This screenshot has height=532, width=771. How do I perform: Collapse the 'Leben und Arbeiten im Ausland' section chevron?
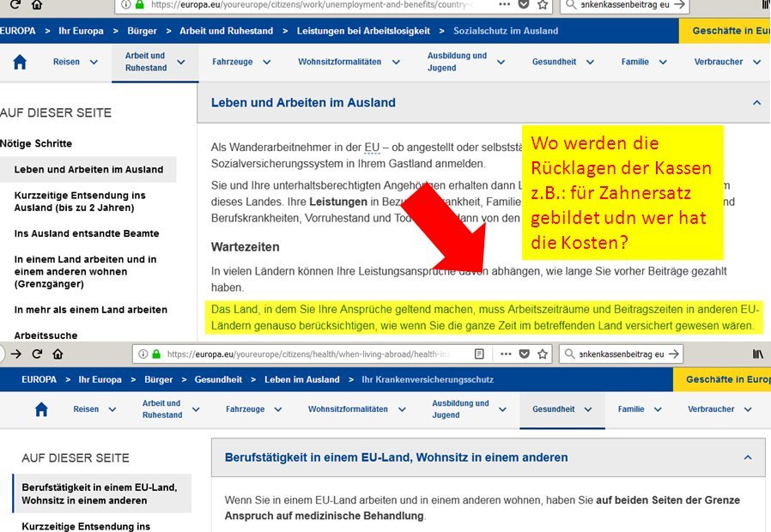pyautogui.click(x=756, y=103)
